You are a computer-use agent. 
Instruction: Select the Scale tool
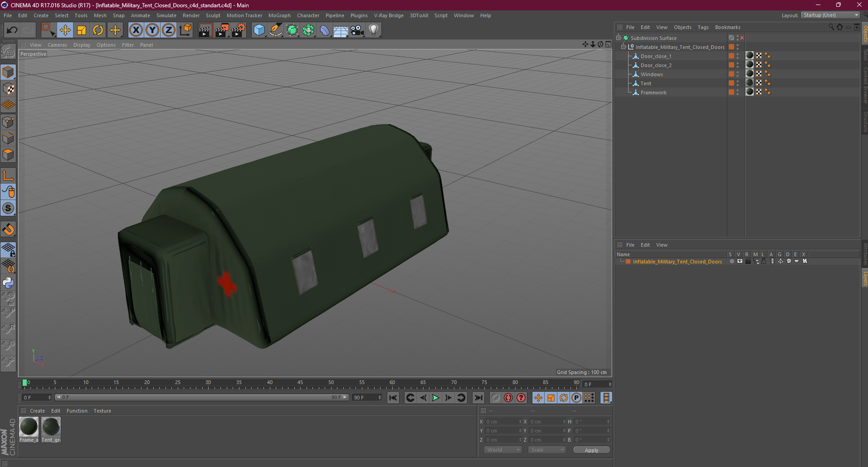tap(82, 30)
